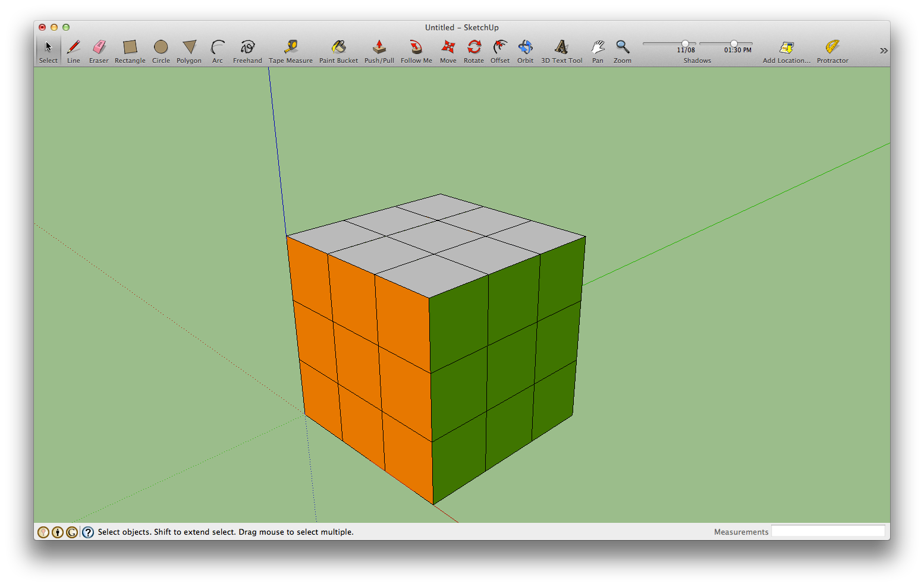Activate the Paint Bucket tool
The image size is (924, 587).
click(x=338, y=48)
